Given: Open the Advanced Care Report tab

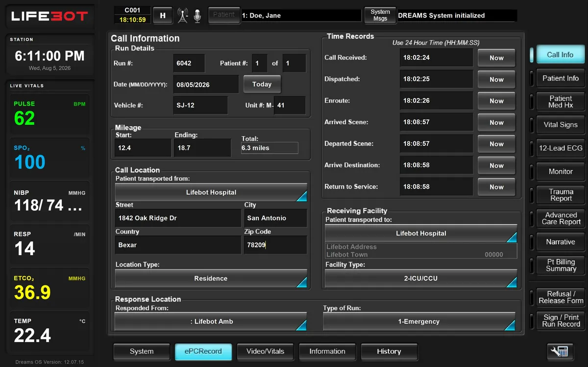Looking at the screenshot, I should pyautogui.click(x=561, y=218).
